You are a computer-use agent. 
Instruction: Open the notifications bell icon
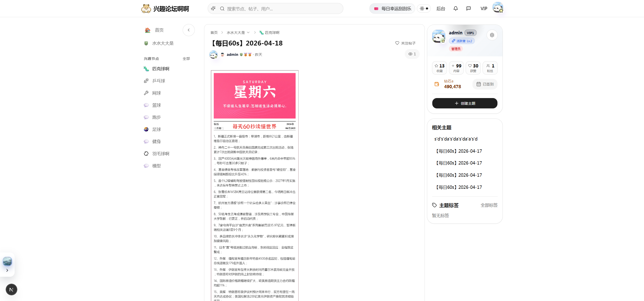click(456, 9)
